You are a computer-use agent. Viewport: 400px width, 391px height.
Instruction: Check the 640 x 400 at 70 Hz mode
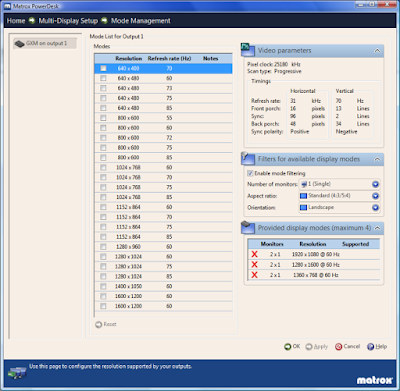click(x=103, y=68)
